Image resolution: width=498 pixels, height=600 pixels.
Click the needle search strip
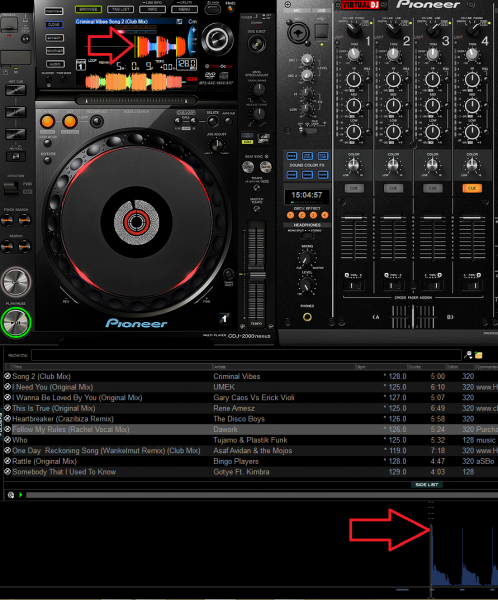click(x=137, y=101)
